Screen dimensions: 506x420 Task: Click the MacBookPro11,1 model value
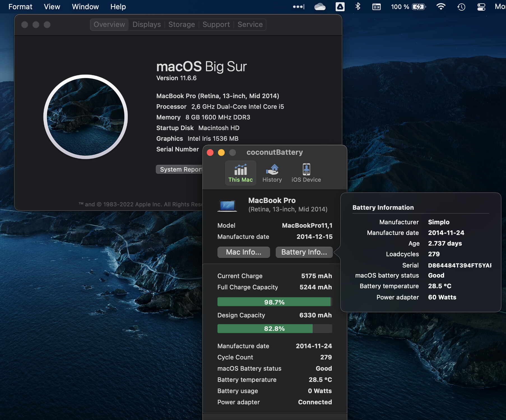tap(307, 225)
